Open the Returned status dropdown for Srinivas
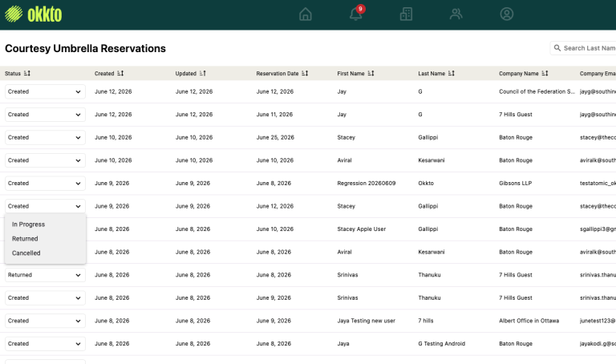Screen dimensions: 616x364 (45, 275)
